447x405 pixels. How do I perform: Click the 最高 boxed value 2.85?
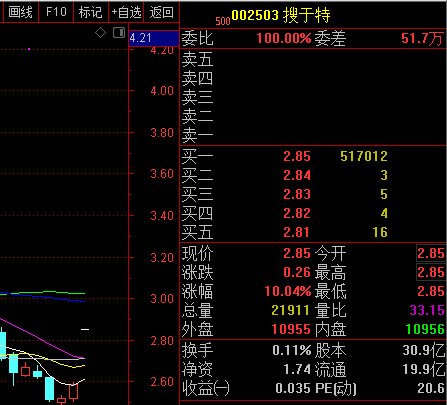[431, 272]
